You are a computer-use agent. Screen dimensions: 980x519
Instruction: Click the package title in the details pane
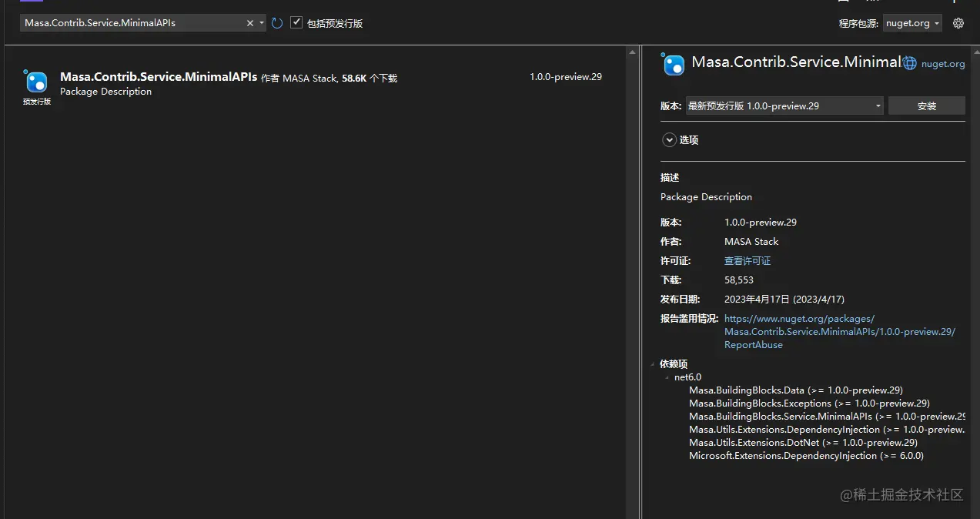point(796,62)
